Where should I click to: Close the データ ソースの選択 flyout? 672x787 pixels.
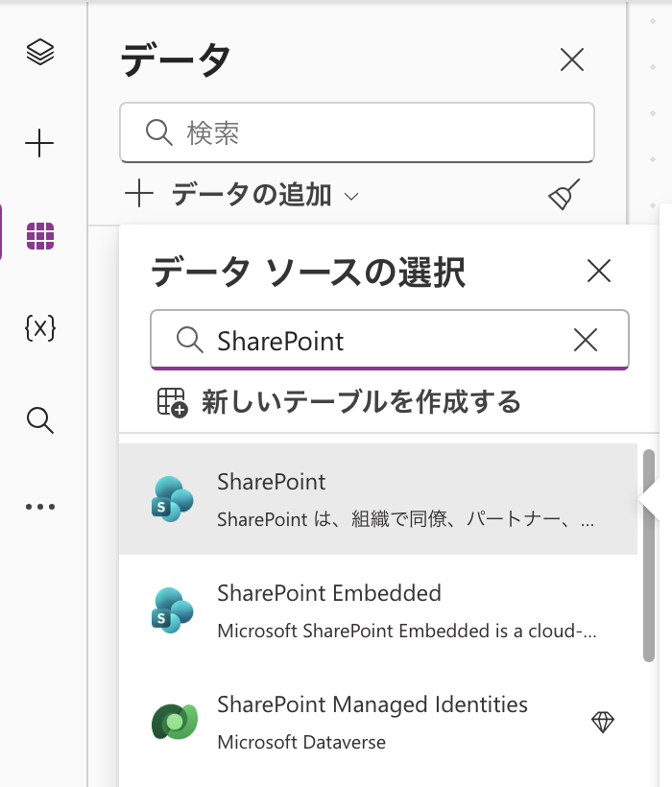[599, 271]
